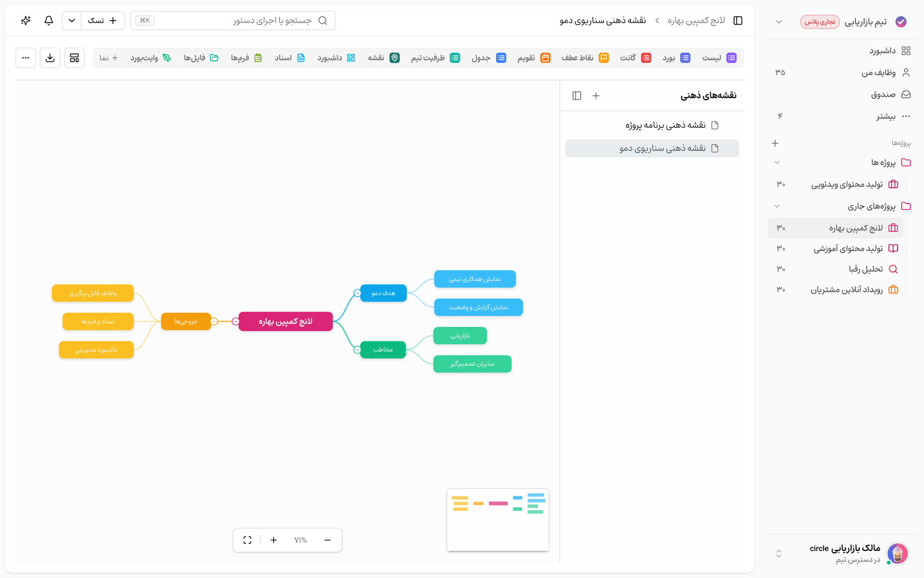Toggle the نقشه‌های ذهنی panel collapse icon
Screen dimensions: 924x578
click(x=577, y=96)
